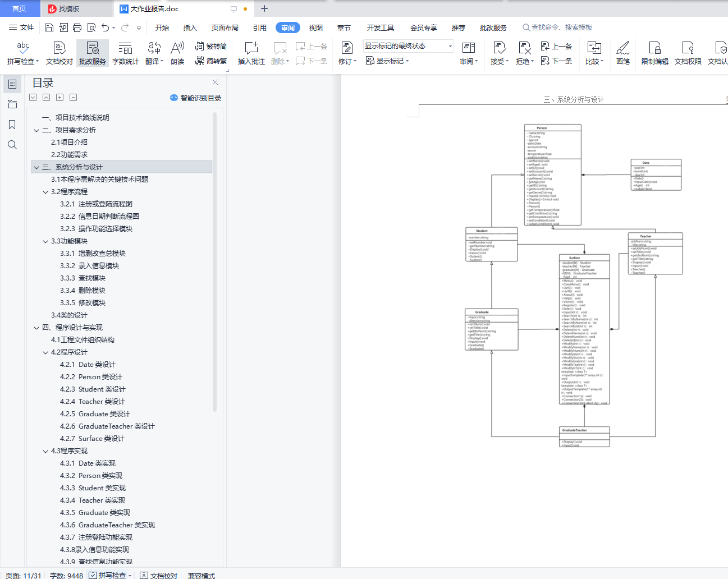Image resolution: width=728 pixels, height=579 pixels.
Task: Jump to 3.4类的设计 in the outline
Action: pyautogui.click(x=70, y=315)
